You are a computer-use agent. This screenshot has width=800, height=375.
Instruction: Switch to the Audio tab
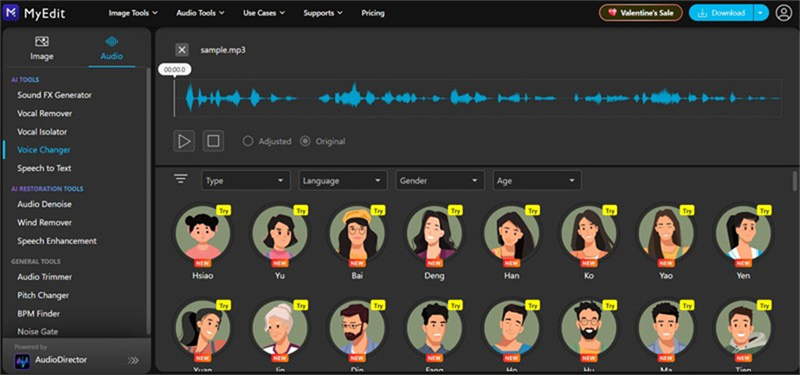(x=112, y=49)
